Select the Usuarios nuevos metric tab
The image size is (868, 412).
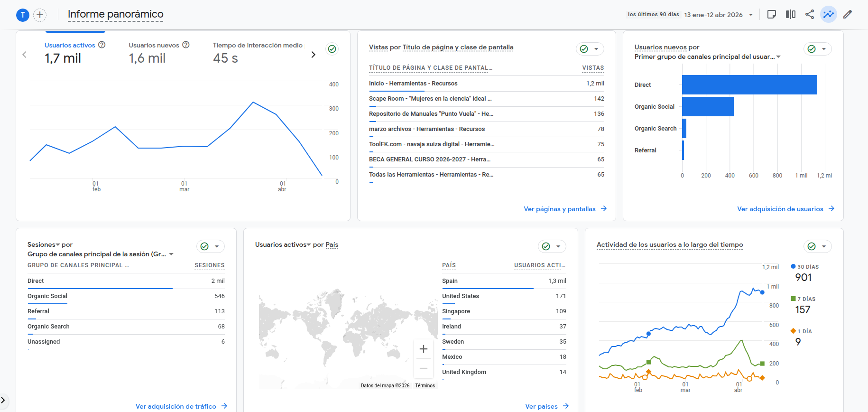(154, 52)
